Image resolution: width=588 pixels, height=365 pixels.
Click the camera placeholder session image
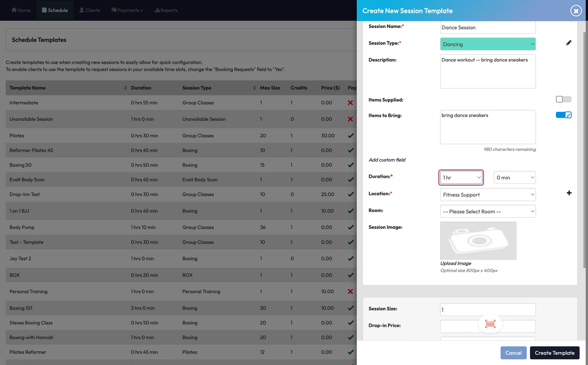478,240
